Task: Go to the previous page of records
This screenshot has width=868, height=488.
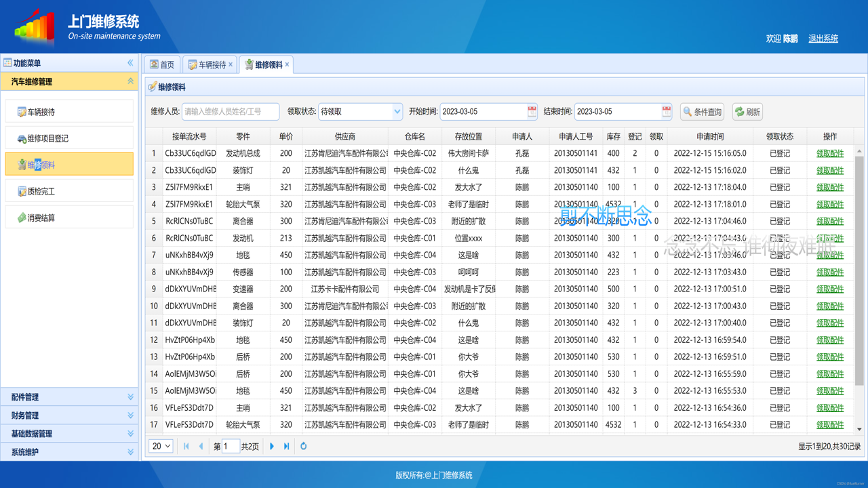Action: [x=201, y=446]
